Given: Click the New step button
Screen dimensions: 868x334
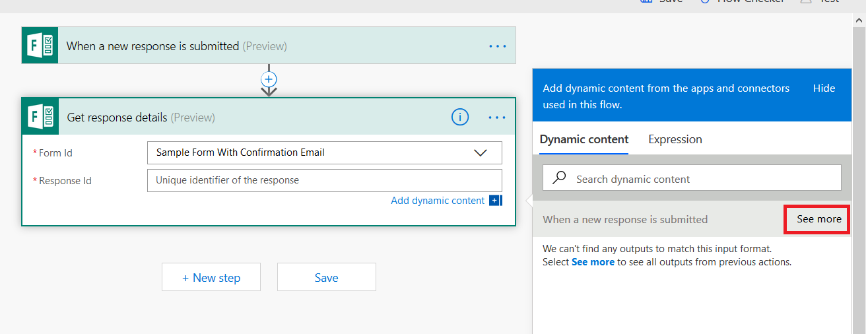Looking at the screenshot, I should click(211, 277).
